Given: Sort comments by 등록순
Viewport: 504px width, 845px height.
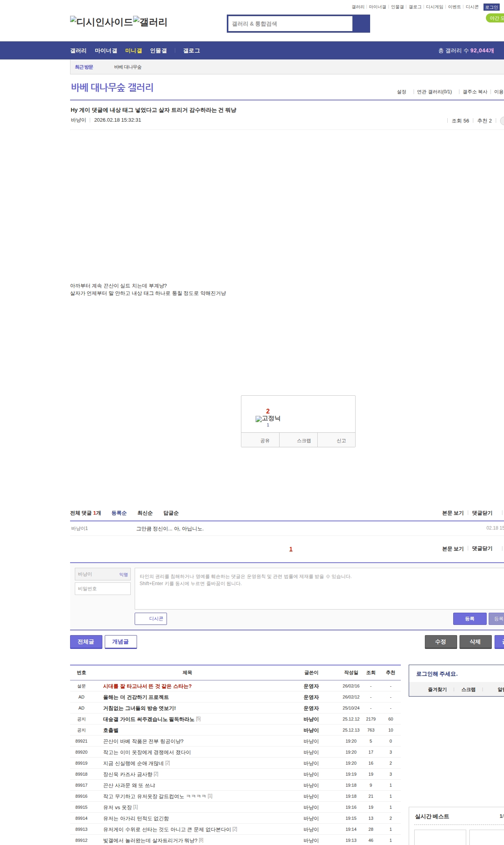Looking at the screenshot, I should [119, 513].
